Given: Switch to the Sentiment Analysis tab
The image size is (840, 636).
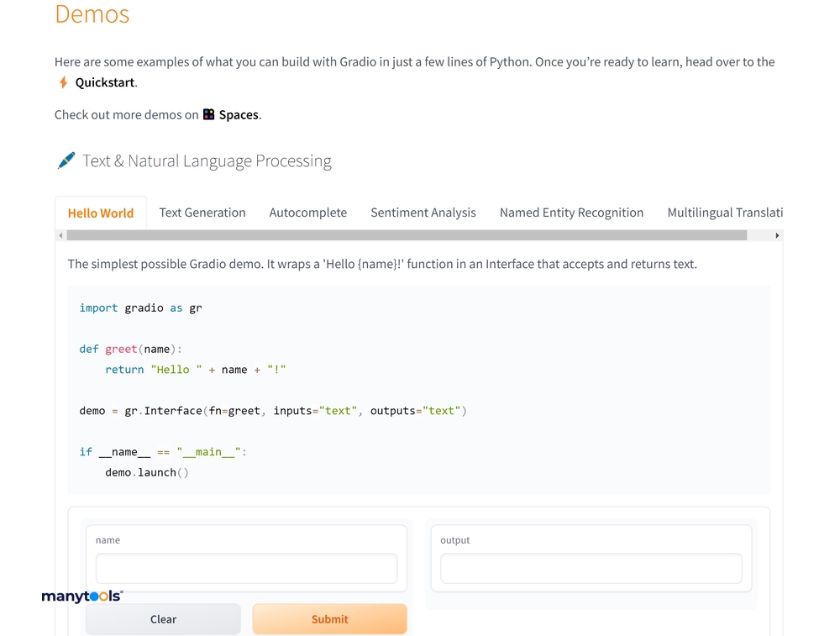Looking at the screenshot, I should pyautogui.click(x=423, y=213).
